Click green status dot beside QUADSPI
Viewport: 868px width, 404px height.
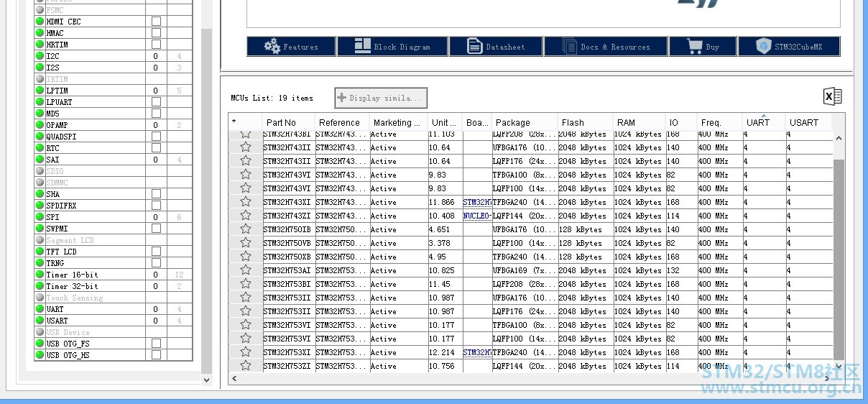click(x=40, y=137)
